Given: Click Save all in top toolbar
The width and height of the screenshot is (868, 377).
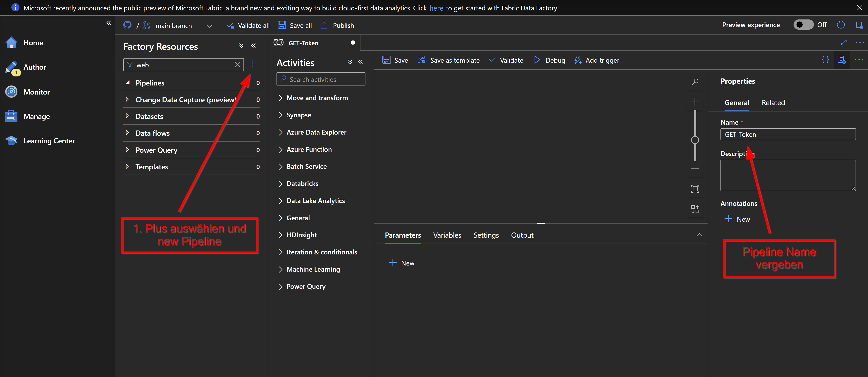Looking at the screenshot, I should (x=295, y=25).
